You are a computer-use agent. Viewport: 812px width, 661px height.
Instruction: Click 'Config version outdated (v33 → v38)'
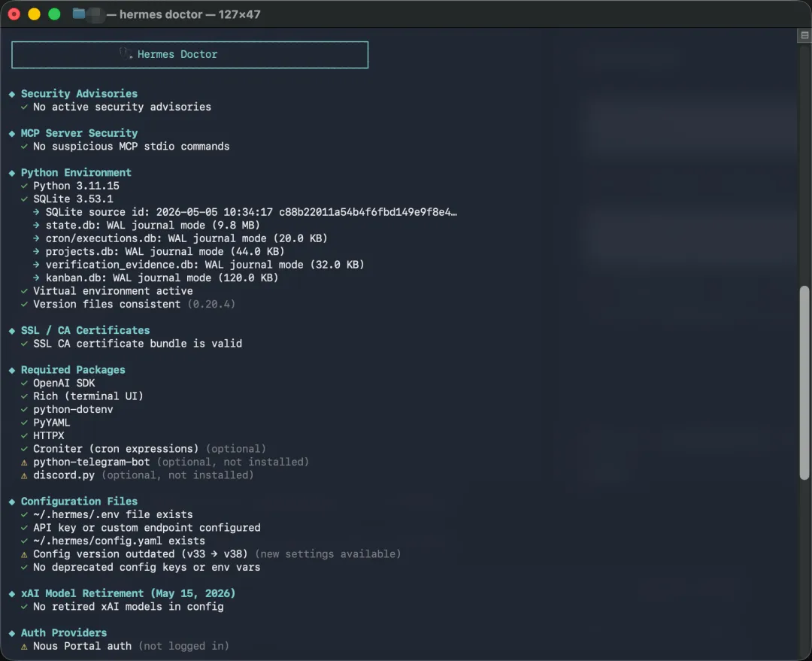tap(141, 554)
